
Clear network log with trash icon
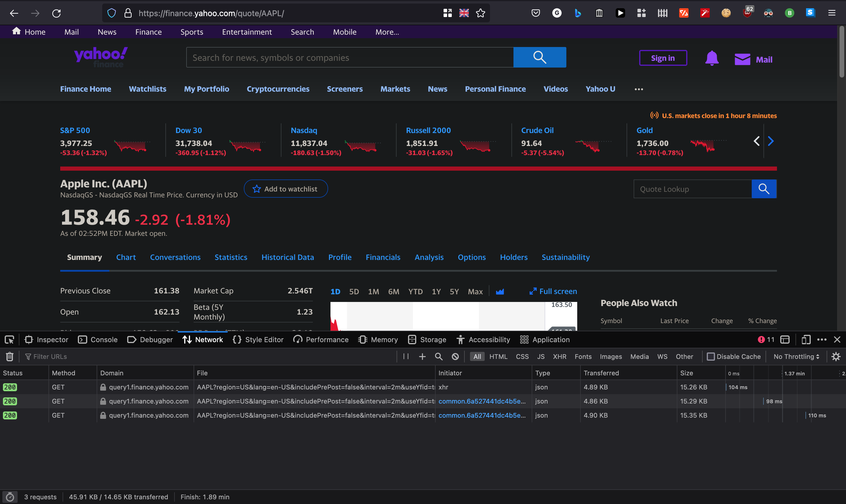click(9, 356)
